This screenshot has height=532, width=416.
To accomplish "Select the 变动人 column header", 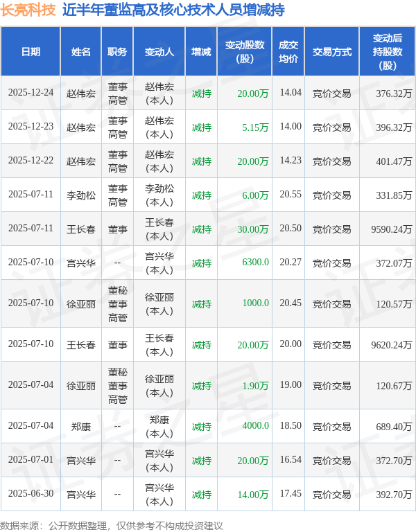I will tap(159, 51).
